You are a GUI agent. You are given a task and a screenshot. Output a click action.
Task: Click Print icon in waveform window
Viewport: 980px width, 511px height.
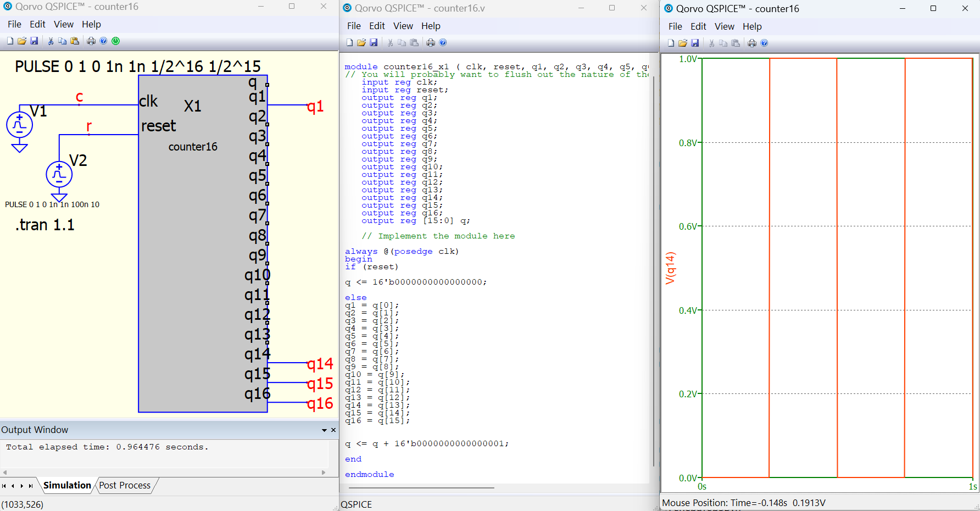[752, 43]
